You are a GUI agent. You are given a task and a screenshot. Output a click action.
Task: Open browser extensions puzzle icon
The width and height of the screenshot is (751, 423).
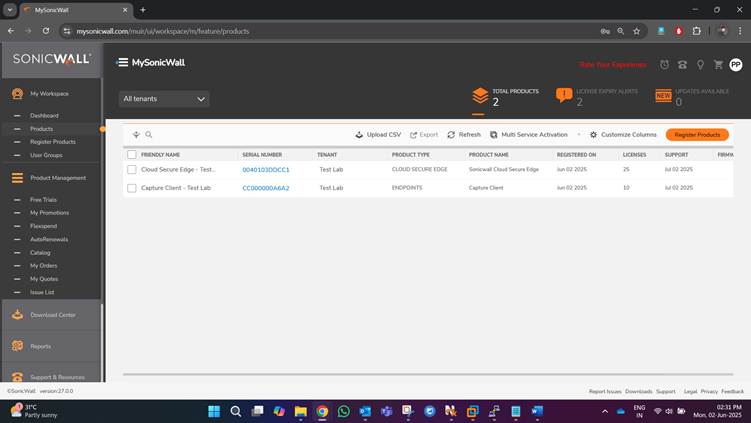tap(696, 31)
